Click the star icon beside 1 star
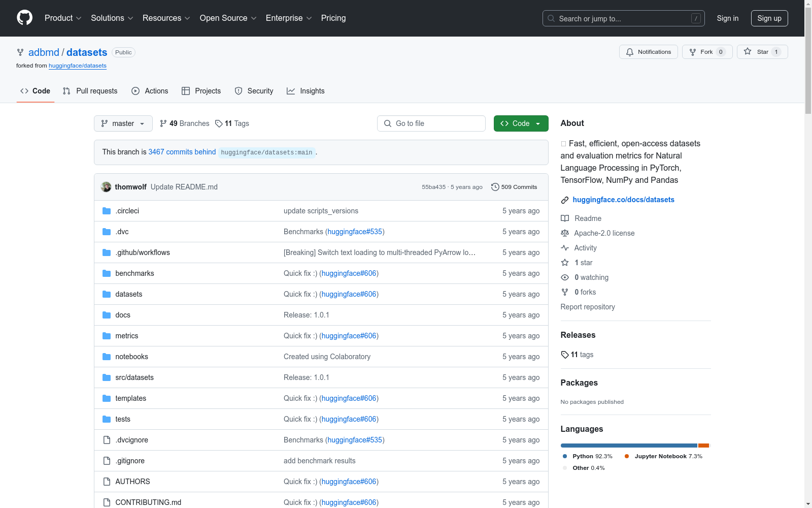This screenshot has height=508, width=812. point(565,263)
